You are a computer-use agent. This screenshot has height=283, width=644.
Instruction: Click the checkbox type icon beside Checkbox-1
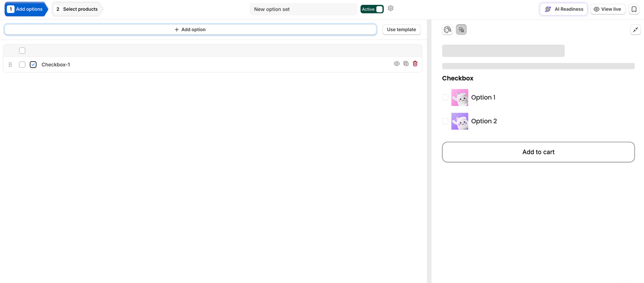(x=33, y=64)
